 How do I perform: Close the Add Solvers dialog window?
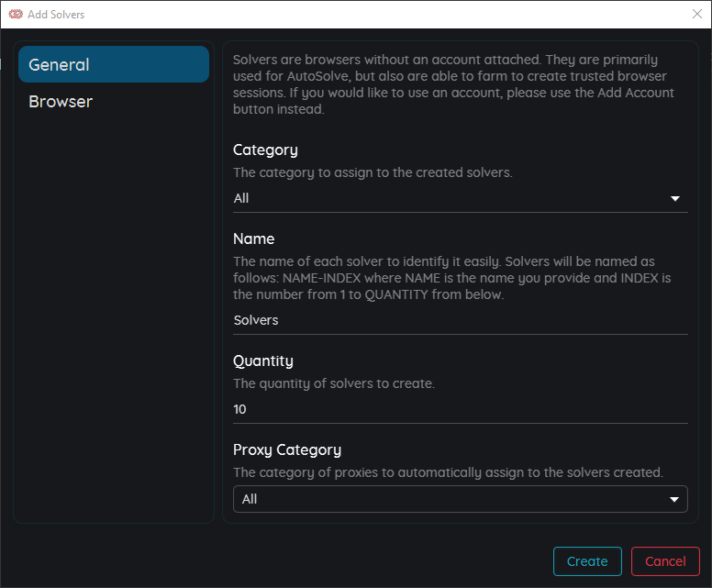(697, 14)
